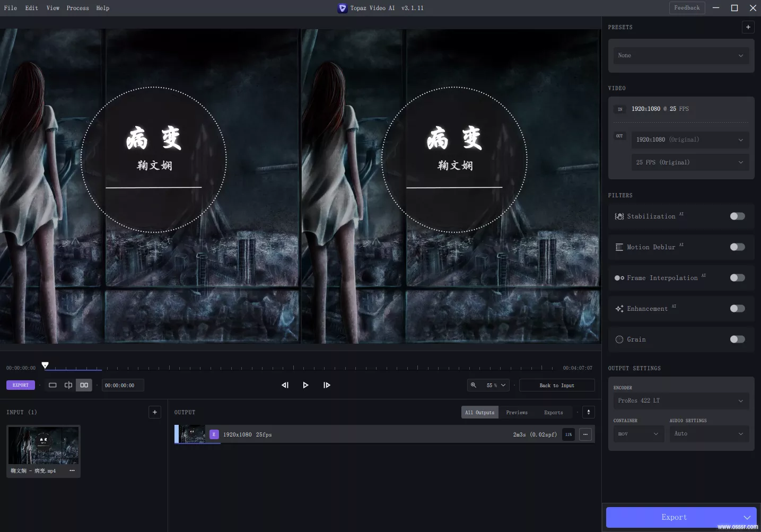Image resolution: width=761 pixels, height=532 pixels.
Task: Minimize the Topaz Video AI window
Action: pos(716,7)
